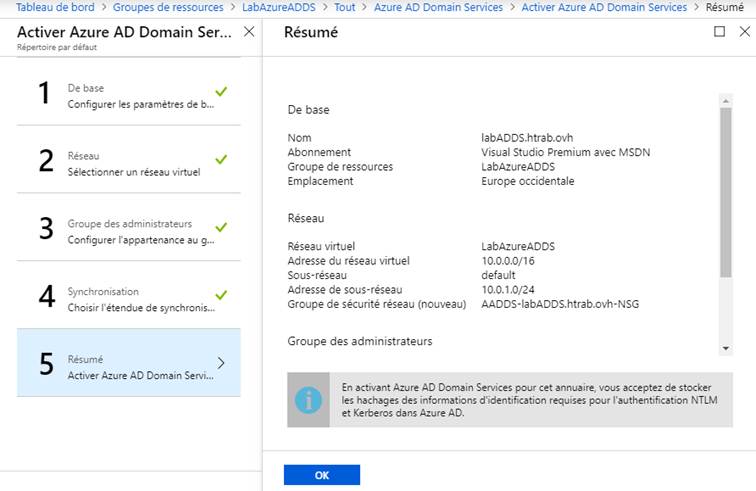Maximize the Résumé blade
This screenshot has width=756, height=491.
719,31
